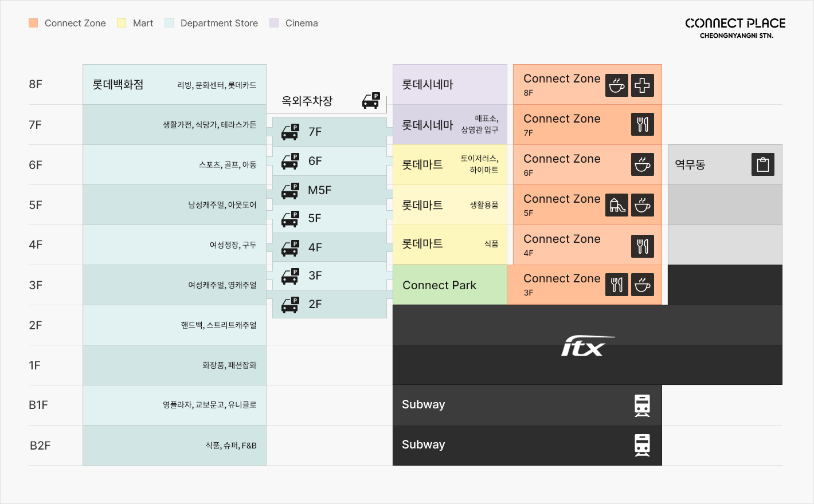Click the 남성캐주얼, 아웃도어 text
The image size is (814, 504).
pos(222,204)
